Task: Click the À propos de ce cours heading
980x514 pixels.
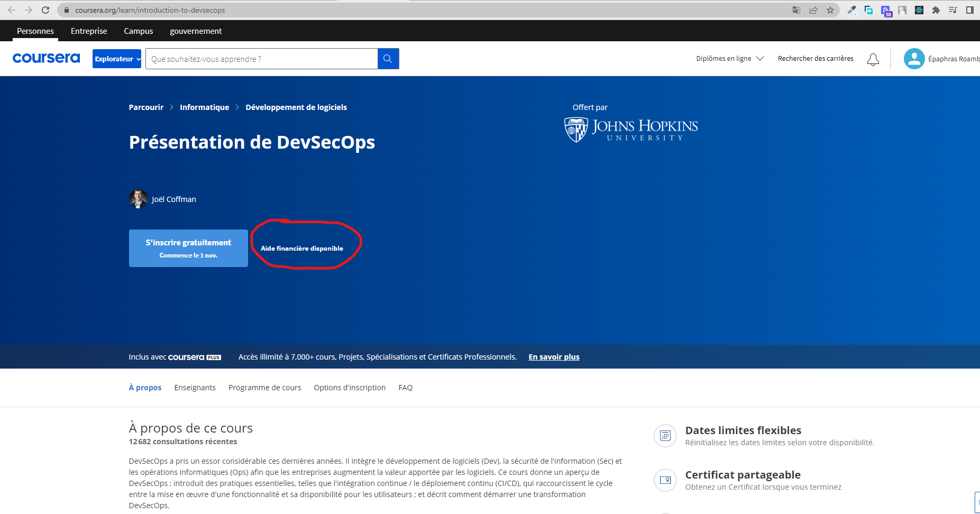Action: click(191, 428)
